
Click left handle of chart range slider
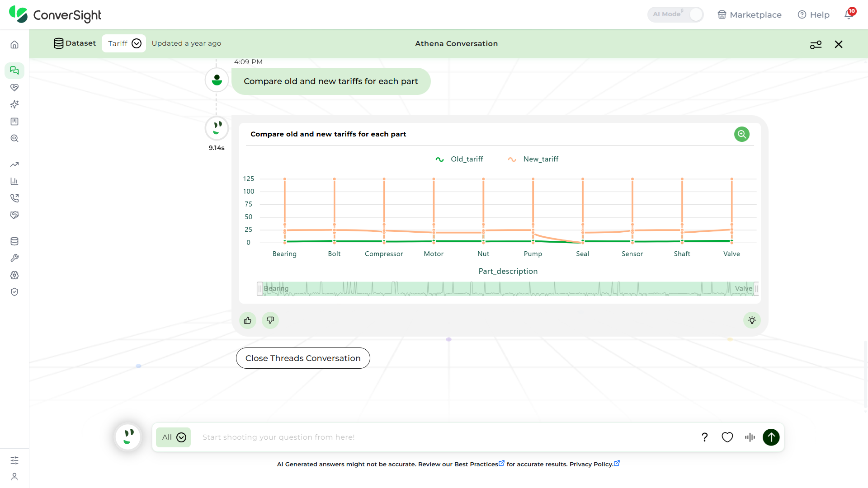[x=259, y=289]
